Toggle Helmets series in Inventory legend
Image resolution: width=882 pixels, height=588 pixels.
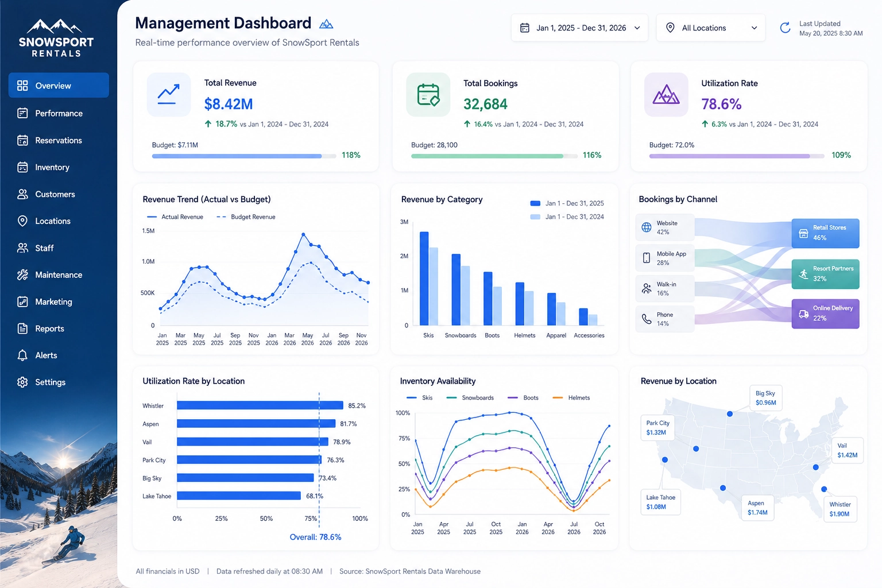point(571,397)
